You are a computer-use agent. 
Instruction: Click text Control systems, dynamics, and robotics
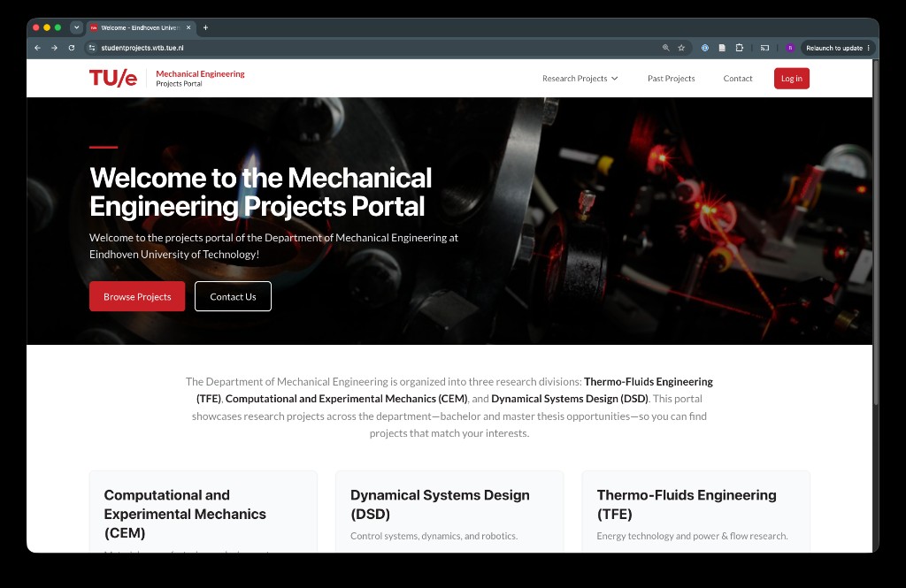(x=434, y=536)
